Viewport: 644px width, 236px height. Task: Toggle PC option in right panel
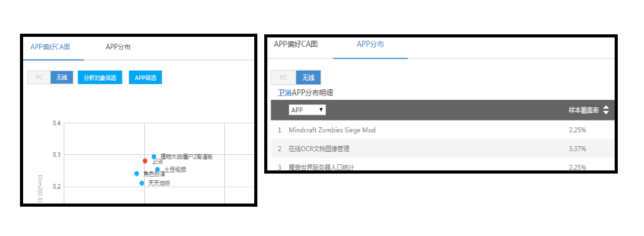point(284,77)
